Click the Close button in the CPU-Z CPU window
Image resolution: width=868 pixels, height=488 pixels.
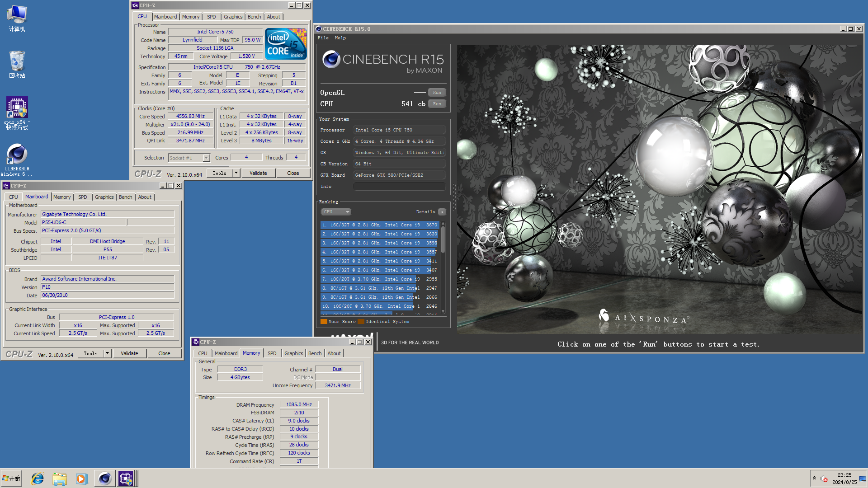click(293, 173)
